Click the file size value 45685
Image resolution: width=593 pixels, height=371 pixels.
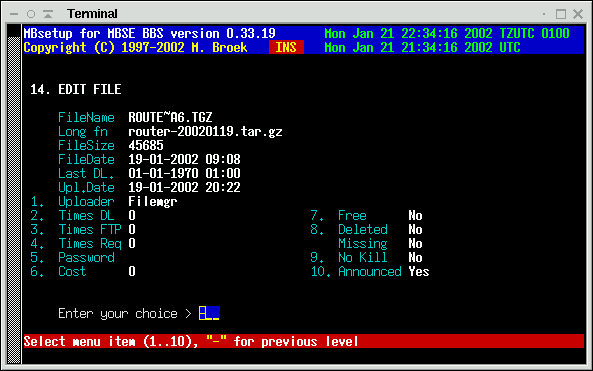click(146, 146)
